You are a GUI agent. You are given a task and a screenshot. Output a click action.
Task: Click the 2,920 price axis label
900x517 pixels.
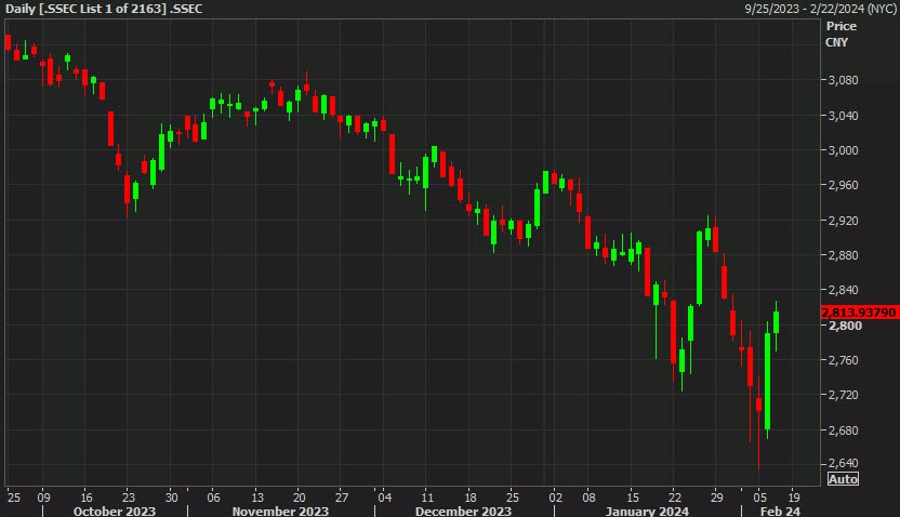coord(843,221)
